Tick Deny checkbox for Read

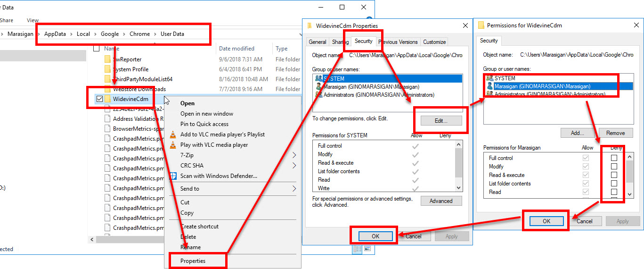click(614, 192)
